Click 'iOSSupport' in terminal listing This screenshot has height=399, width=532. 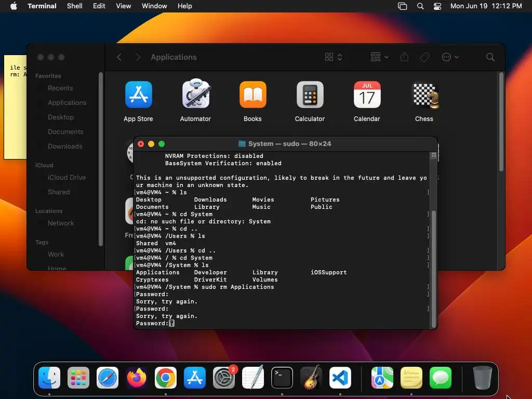pos(329,272)
